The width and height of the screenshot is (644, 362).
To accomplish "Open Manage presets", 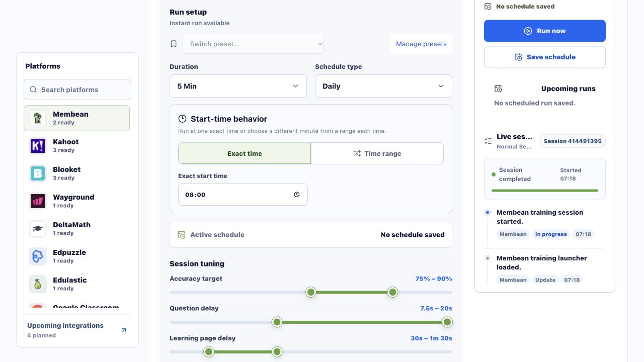I will [x=421, y=44].
